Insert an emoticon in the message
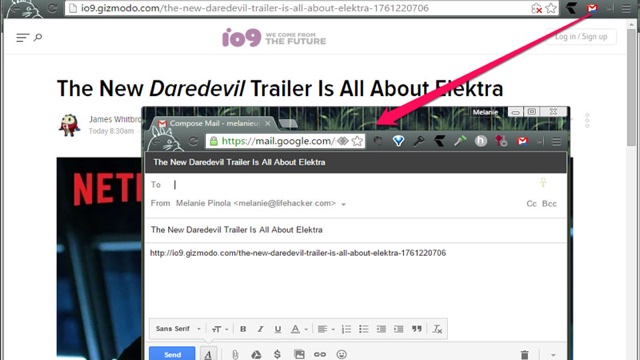640x360 pixels. (x=342, y=354)
